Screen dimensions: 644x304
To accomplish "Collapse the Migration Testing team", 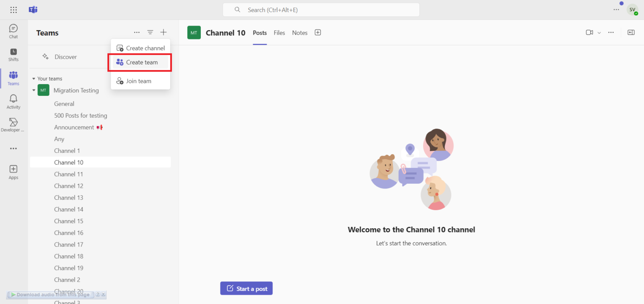I will tap(33, 90).
